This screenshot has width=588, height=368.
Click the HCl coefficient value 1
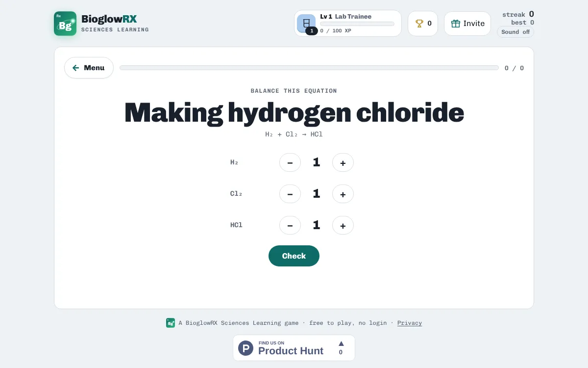pos(317,225)
